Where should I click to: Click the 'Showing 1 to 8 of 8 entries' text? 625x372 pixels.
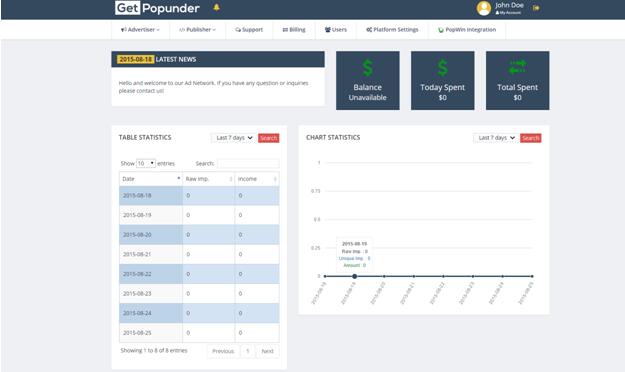click(154, 350)
